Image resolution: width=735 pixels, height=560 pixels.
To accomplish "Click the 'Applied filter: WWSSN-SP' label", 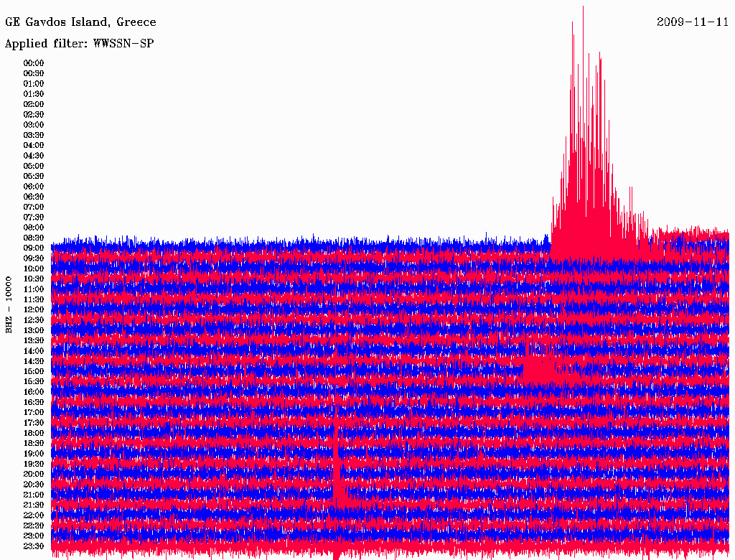I will tap(79, 44).
